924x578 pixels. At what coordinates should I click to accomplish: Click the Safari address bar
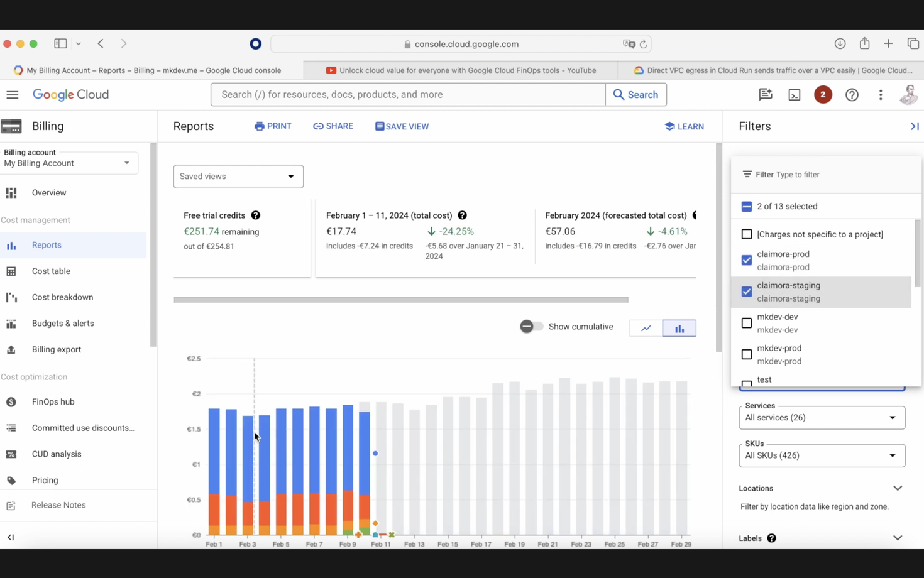tap(461, 44)
